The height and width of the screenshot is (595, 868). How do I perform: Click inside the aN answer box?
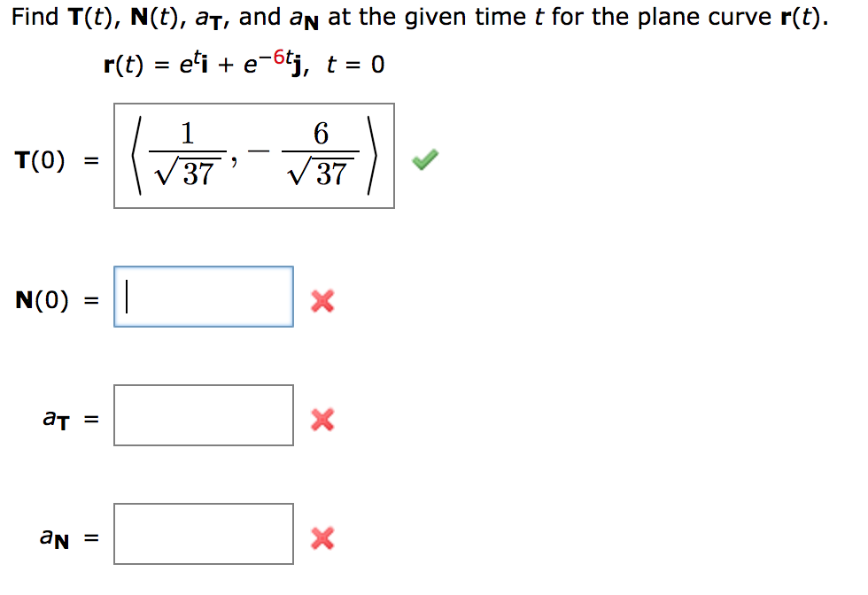point(203,532)
